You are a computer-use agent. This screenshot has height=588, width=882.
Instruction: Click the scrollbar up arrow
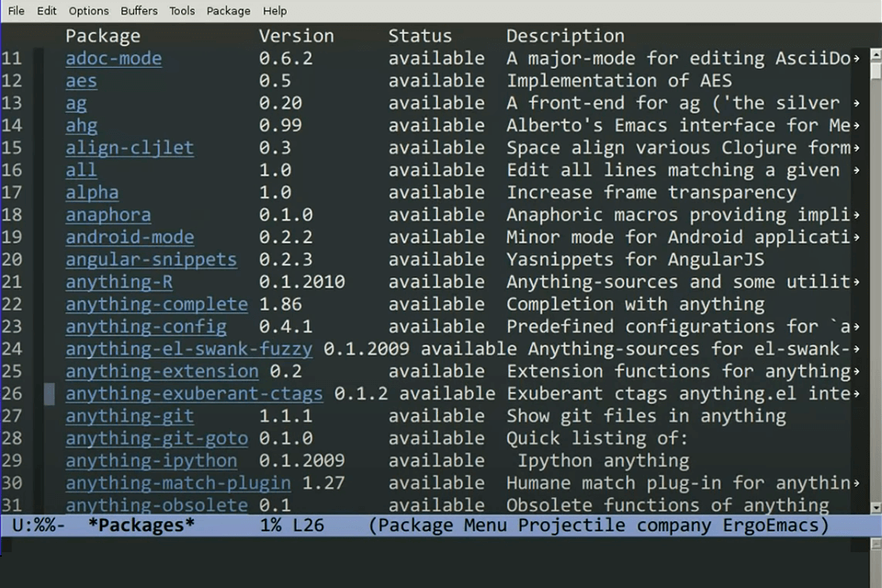coord(876,54)
